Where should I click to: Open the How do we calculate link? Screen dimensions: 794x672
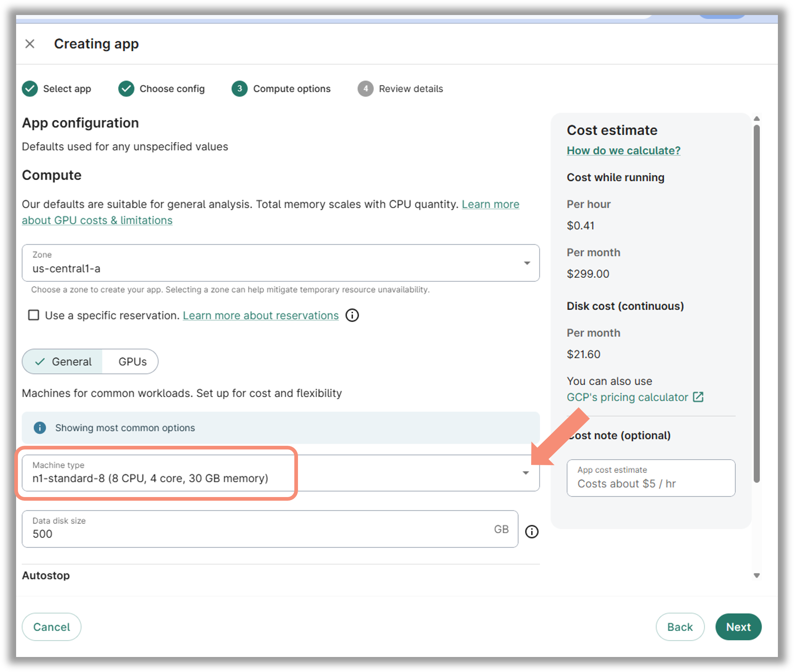pyautogui.click(x=623, y=150)
